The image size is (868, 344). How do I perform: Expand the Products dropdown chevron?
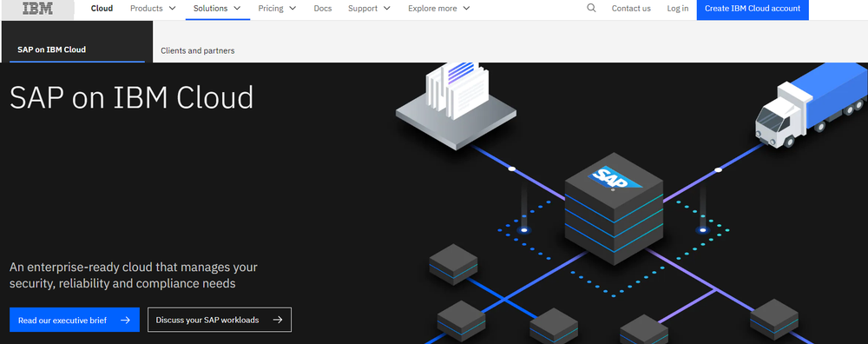point(172,9)
